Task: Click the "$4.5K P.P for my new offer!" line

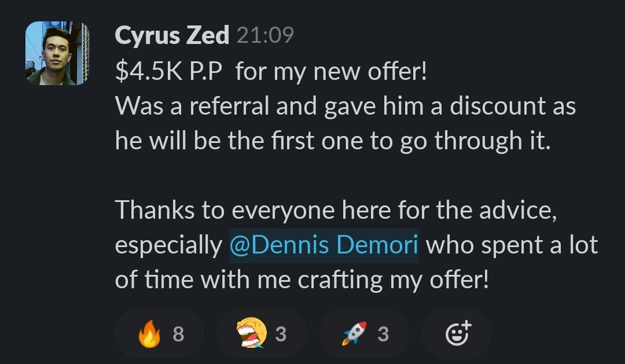Action: (271, 72)
